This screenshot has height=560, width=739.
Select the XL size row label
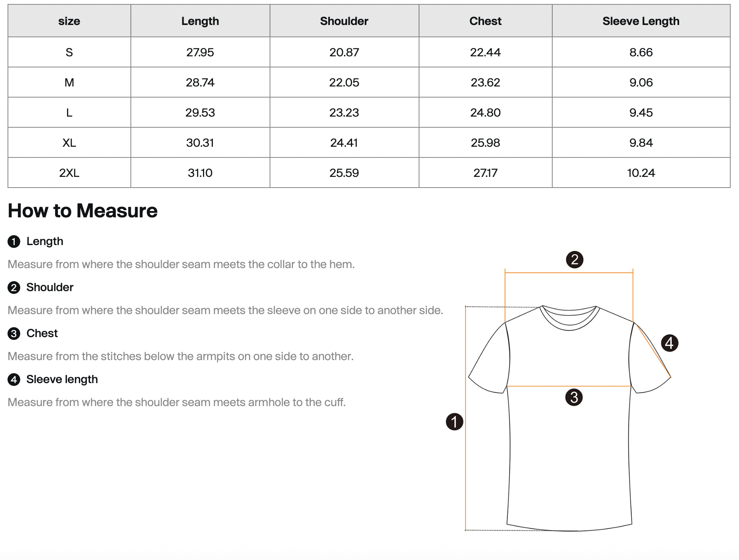coord(69,143)
